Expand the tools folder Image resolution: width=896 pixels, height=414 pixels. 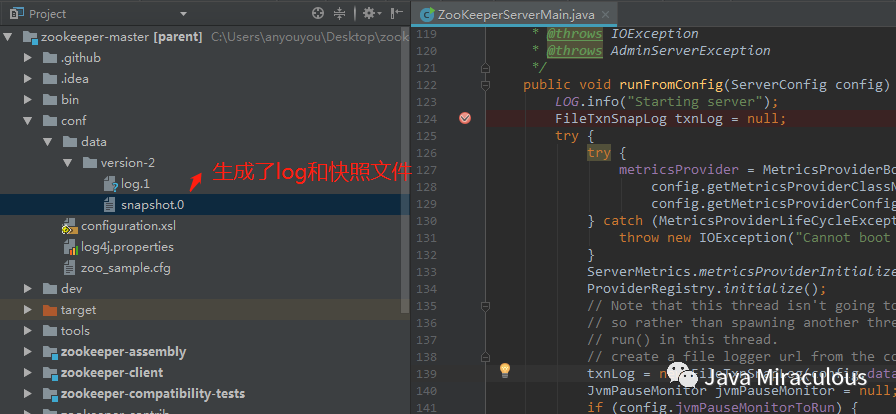pyautogui.click(x=27, y=331)
